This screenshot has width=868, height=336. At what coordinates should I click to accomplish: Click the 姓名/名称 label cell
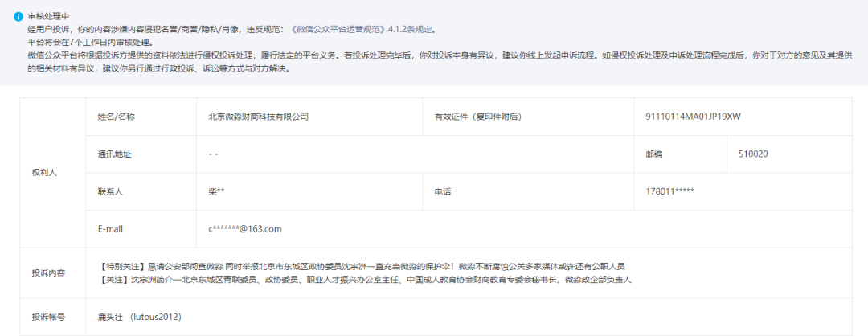click(x=141, y=117)
